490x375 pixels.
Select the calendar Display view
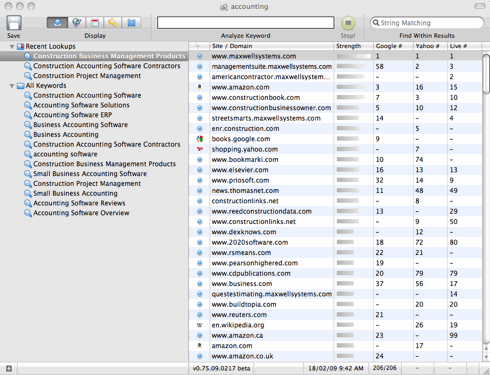click(x=95, y=23)
